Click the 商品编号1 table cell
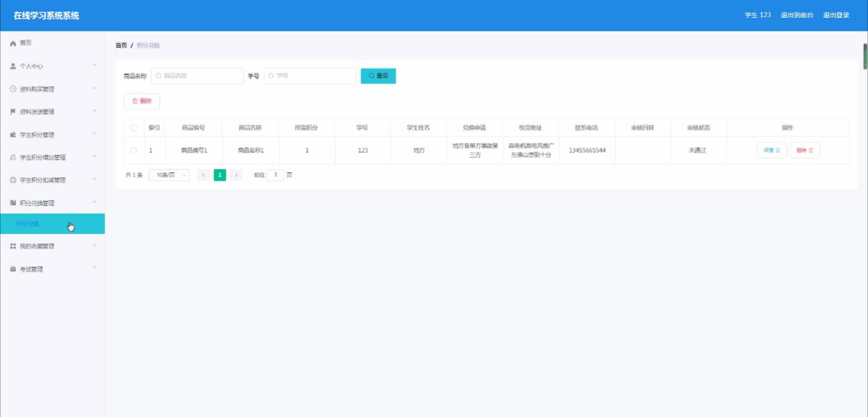The image size is (868, 417). click(194, 150)
